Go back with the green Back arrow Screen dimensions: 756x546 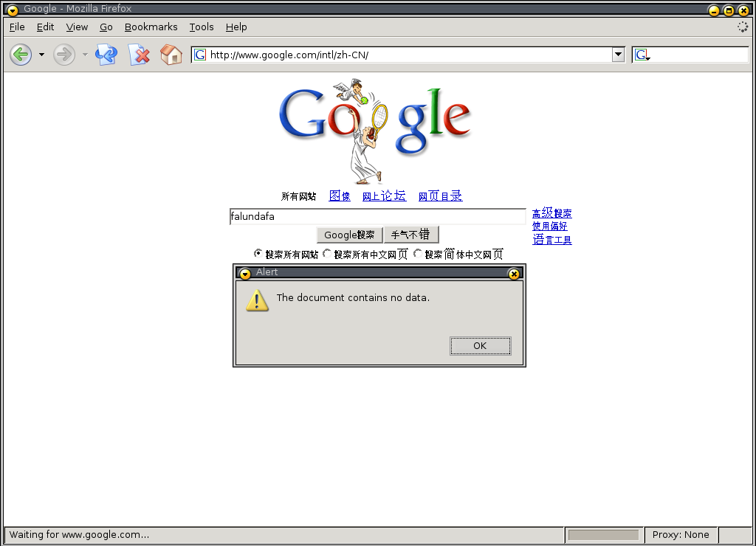click(x=21, y=55)
